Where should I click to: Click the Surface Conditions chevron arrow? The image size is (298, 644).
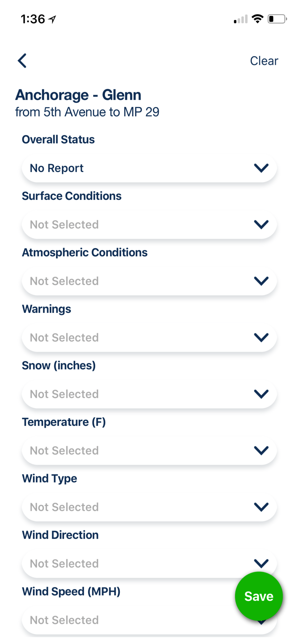(x=261, y=224)
